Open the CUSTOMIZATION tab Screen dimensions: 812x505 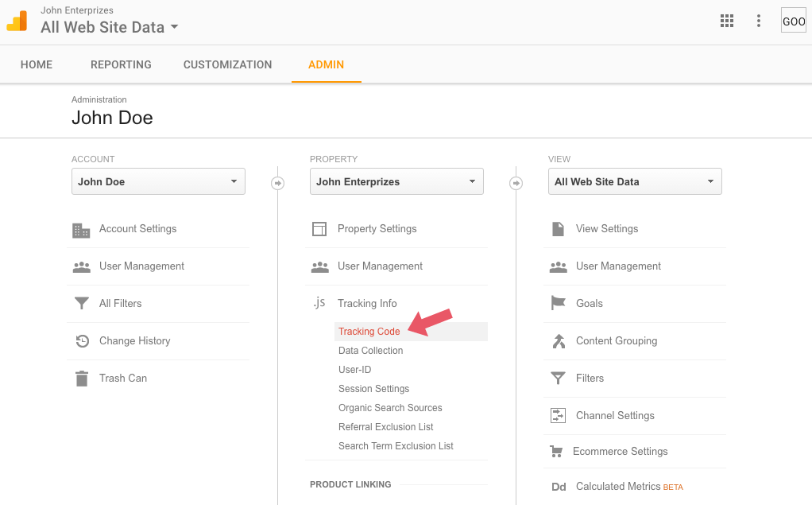point(227,64)
